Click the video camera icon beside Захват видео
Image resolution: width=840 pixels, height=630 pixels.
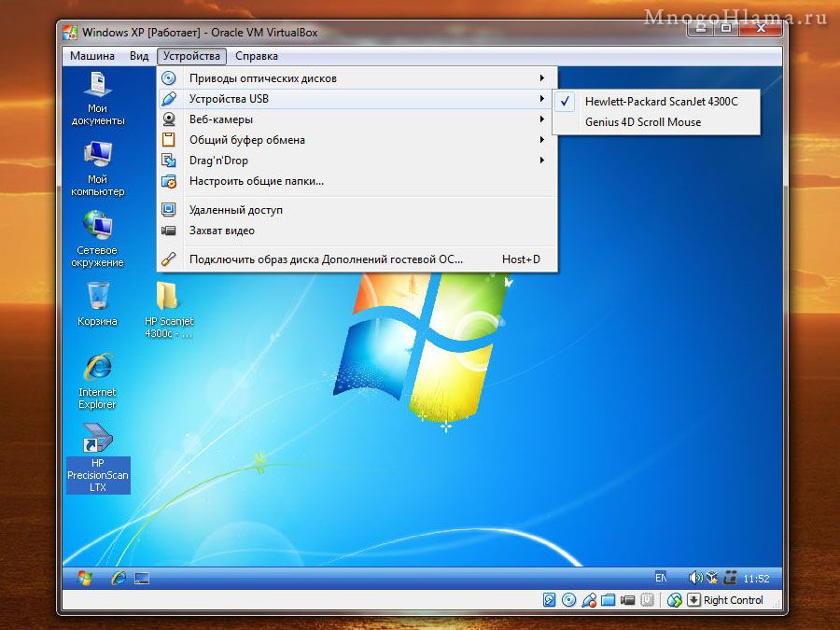coord(169,231)
